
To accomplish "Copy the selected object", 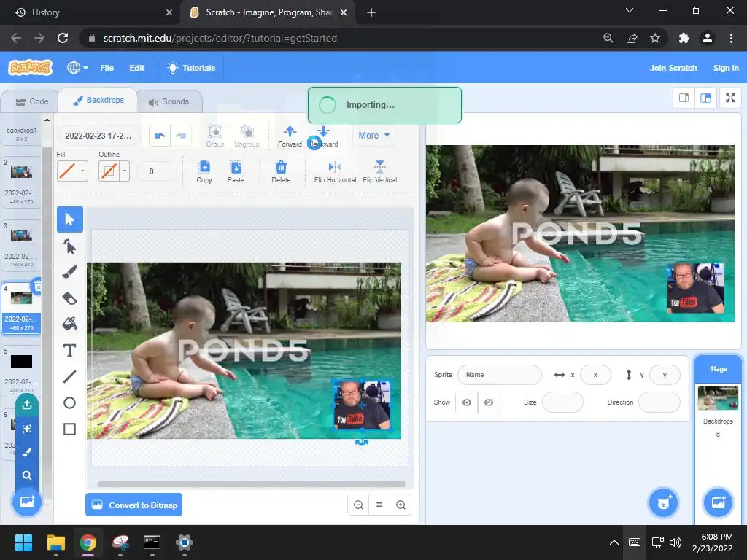I will click(204, 172).
